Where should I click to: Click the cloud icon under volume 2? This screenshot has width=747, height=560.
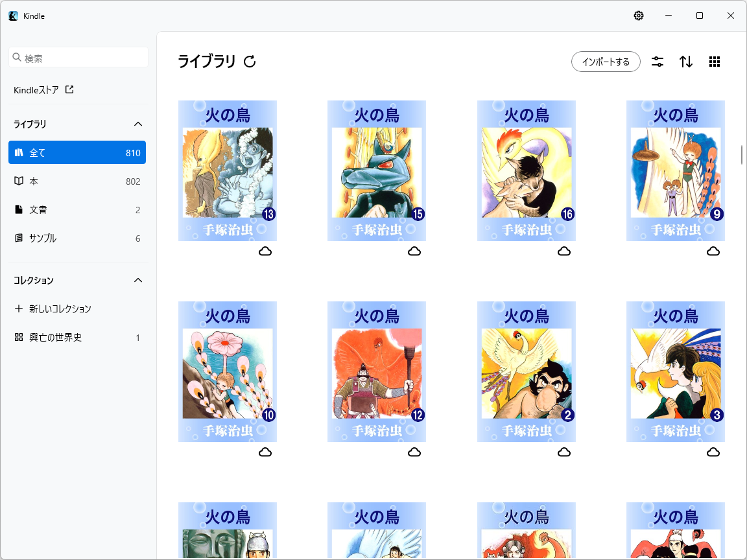(564, 452)
